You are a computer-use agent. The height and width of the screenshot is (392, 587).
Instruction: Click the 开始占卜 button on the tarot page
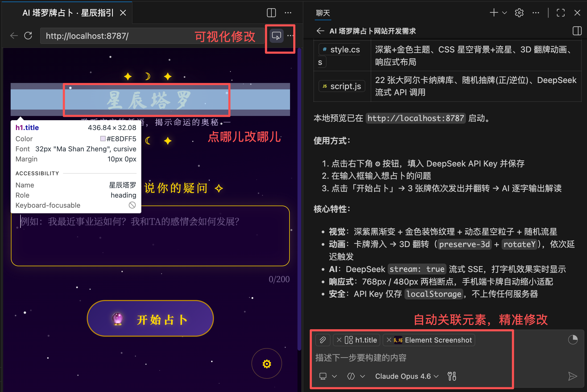pyautogui.click(x=150, y=318)
